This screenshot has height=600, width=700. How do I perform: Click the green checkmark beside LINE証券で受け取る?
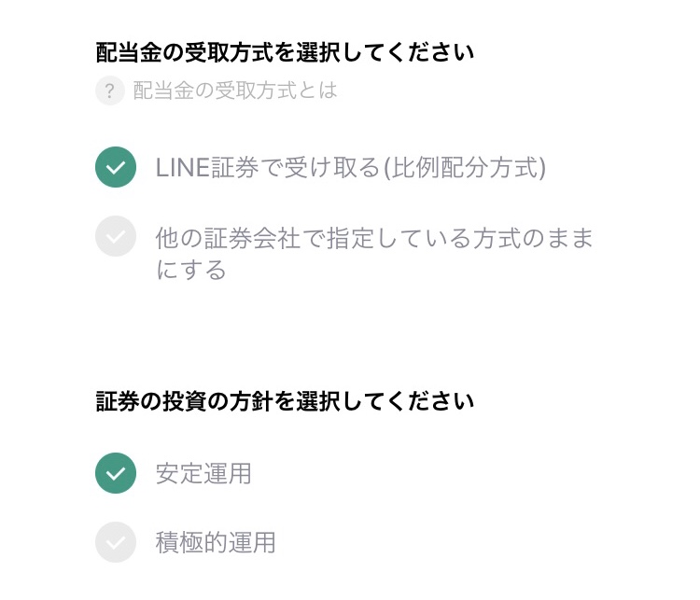116,167
